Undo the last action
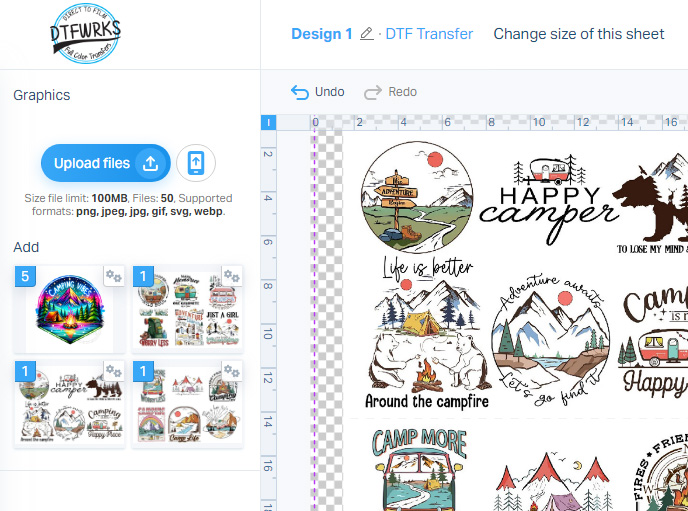The height and width of the screenshot is (511, 688). [x=318, y=92]
